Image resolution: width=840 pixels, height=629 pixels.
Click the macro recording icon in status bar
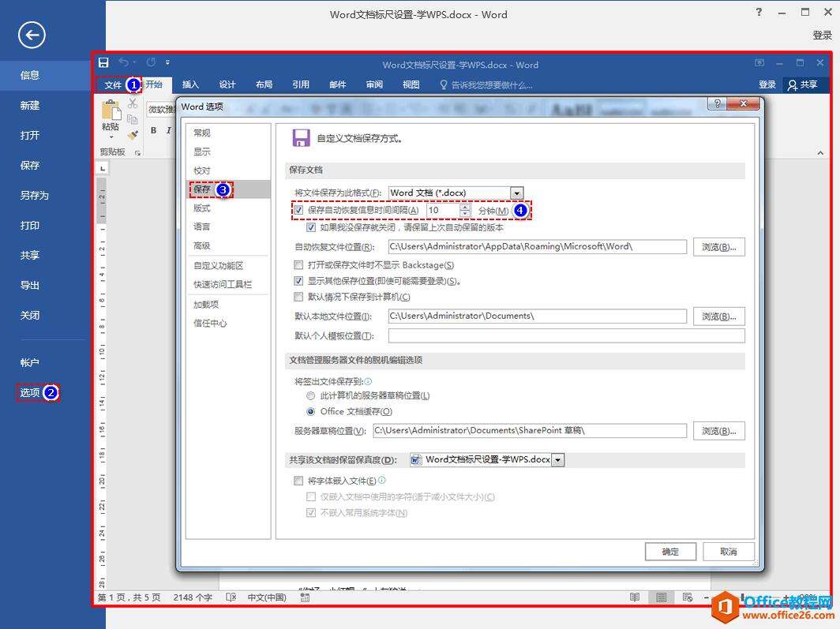305,597
